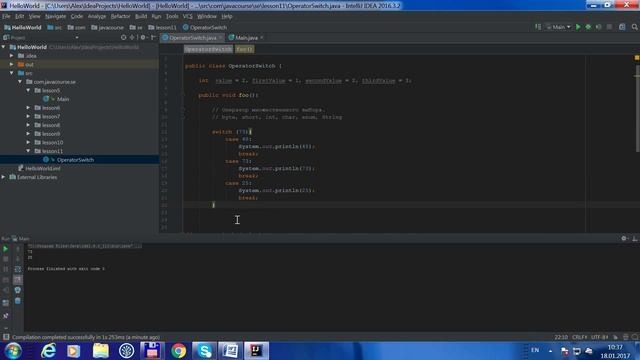640x360 pixels.
Task: Click collapse all icon in Project panel header
Action: pyautogui.click(x=132, y=38)
